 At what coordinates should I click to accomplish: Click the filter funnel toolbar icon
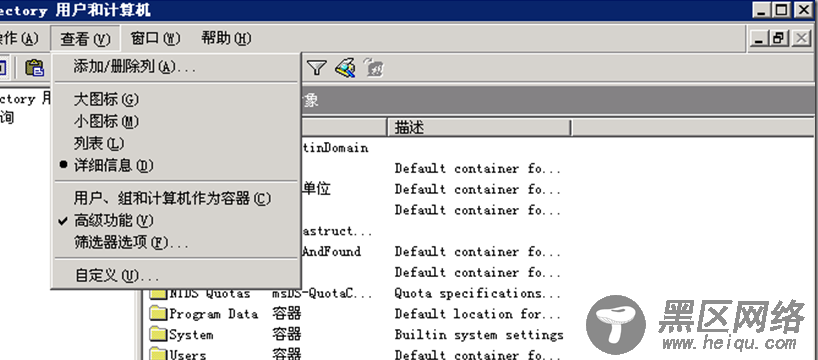coord(317,68)
